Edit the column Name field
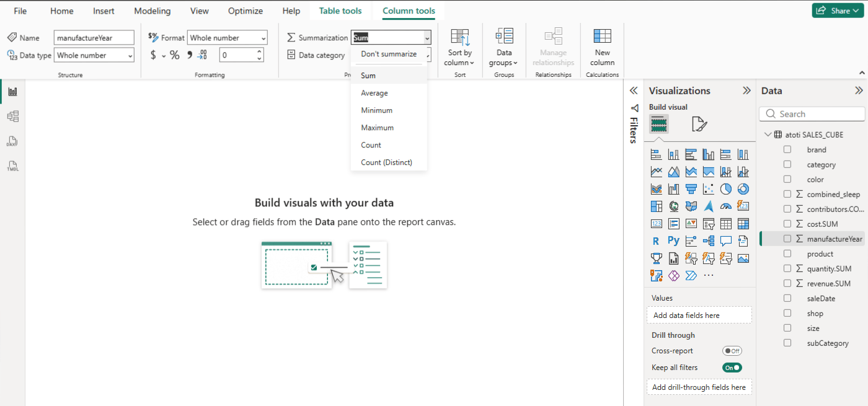The image size is (868, 406). 94,38
